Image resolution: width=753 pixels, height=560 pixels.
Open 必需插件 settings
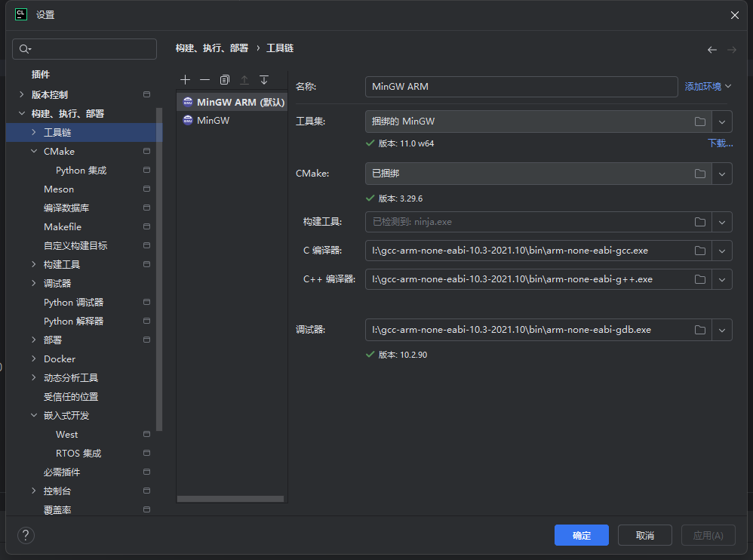pos(62,472)
